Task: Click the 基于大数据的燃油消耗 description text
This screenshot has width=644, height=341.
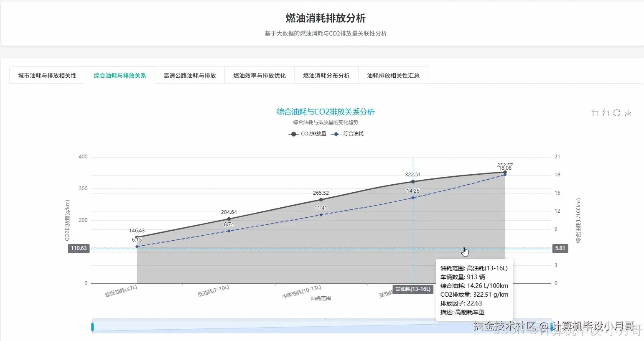Action: click(326, 33)
